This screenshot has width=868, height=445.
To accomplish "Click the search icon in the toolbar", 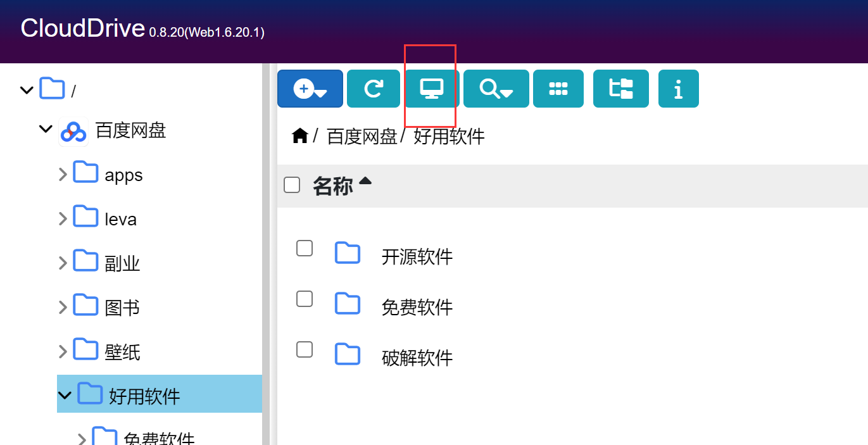I will tap(496, 89).
